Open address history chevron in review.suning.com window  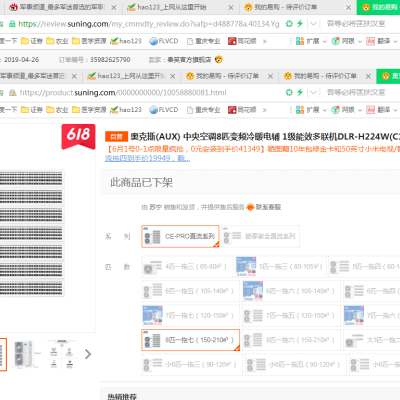[x=313, y=24]
